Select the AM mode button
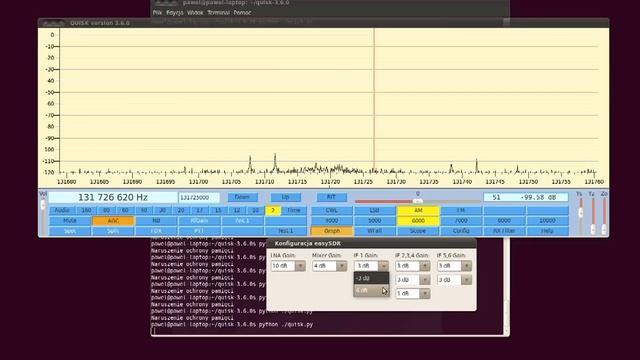The height and width of the screenshot is (360, 640). 418,211
